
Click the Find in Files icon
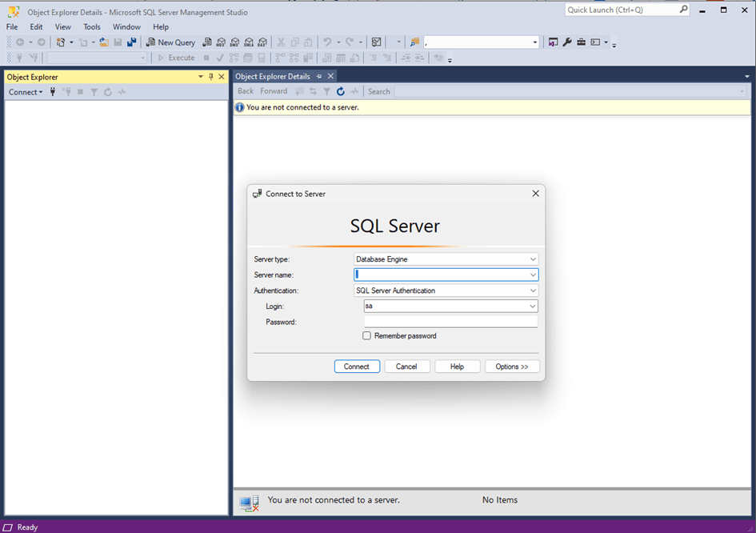[x=414, y=42]
